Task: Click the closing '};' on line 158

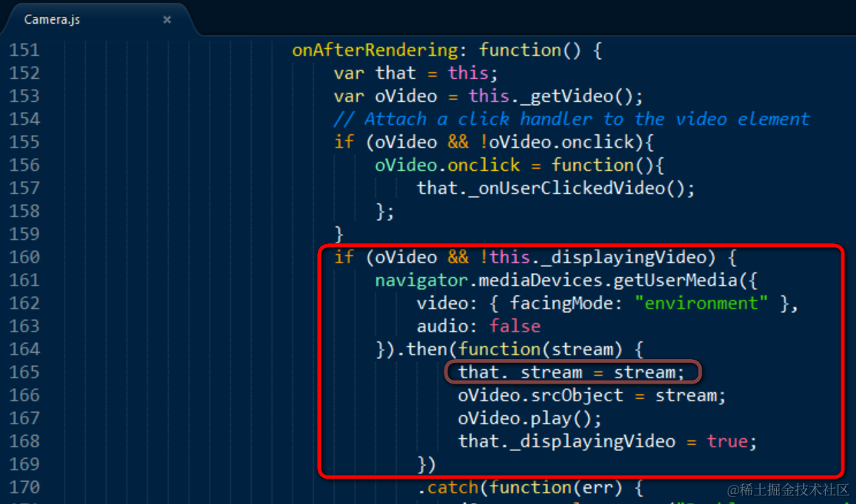Action: [x=385, y=211]
